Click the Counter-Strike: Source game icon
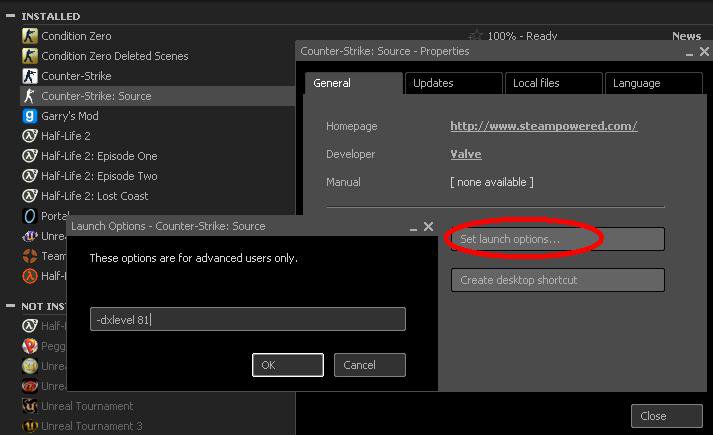The width and height of the screenshot is (713, 435). click(30, 96)
